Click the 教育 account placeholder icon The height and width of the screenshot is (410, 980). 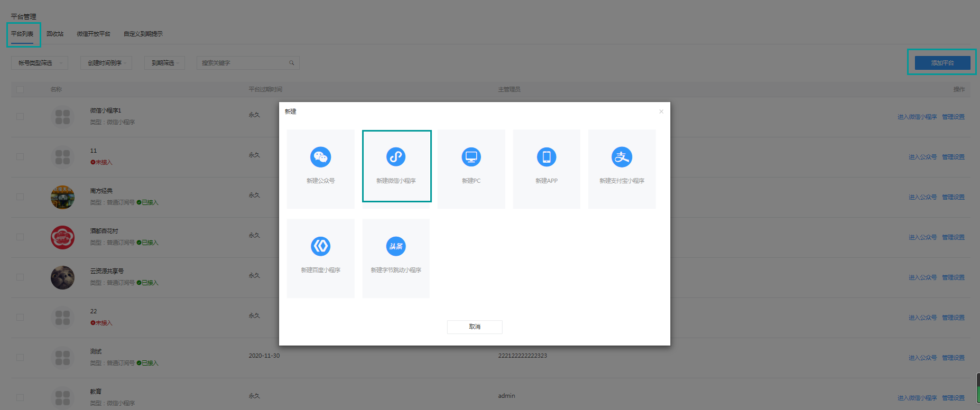pyautogui.click(x=62, y=398)
